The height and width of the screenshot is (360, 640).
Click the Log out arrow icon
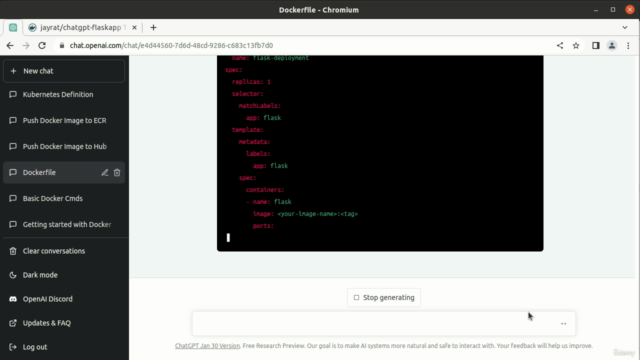tap(13, 347)
